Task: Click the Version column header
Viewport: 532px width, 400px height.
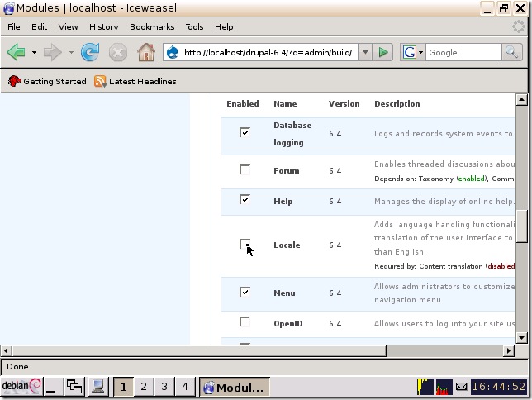Action: [344, 103]
